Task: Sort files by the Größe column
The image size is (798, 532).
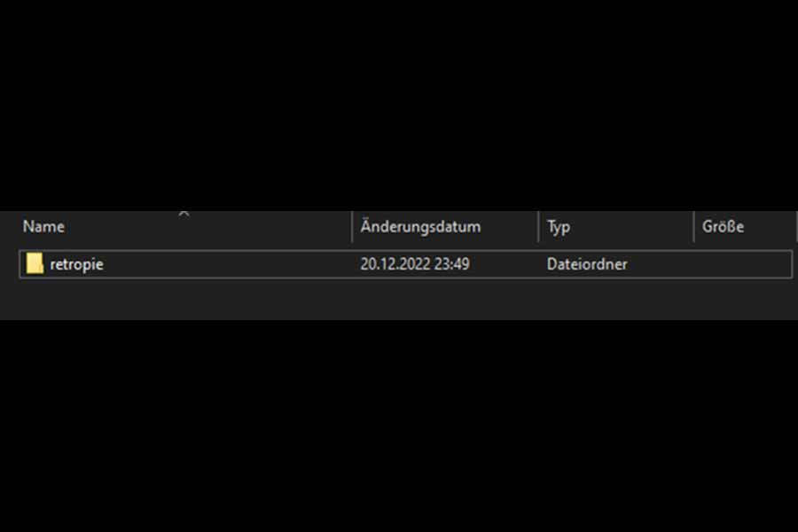Action: 723,227
